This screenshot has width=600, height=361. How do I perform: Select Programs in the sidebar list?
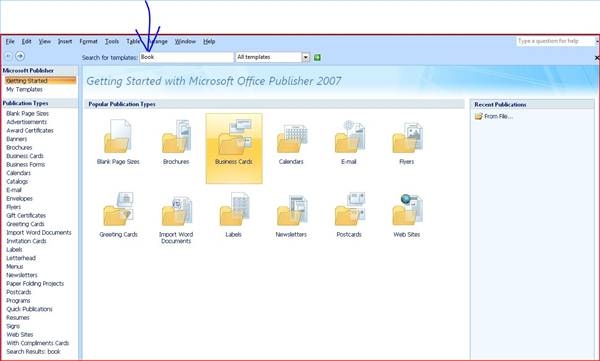pos(18,301)
